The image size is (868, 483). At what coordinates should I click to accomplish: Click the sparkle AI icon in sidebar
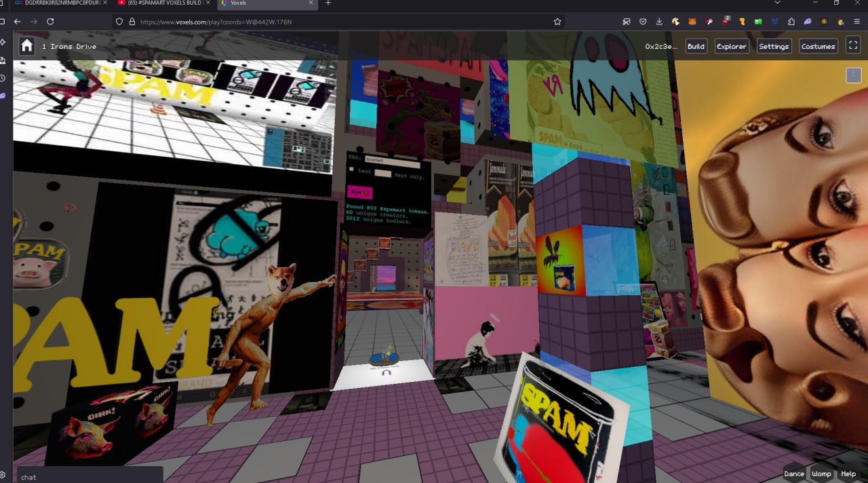(3, 42)
